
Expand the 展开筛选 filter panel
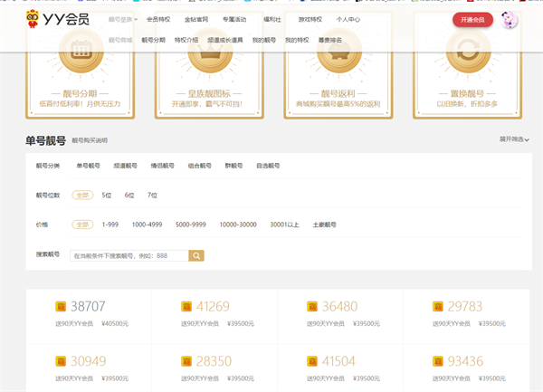pyautogui.click(x=514, y=139)
